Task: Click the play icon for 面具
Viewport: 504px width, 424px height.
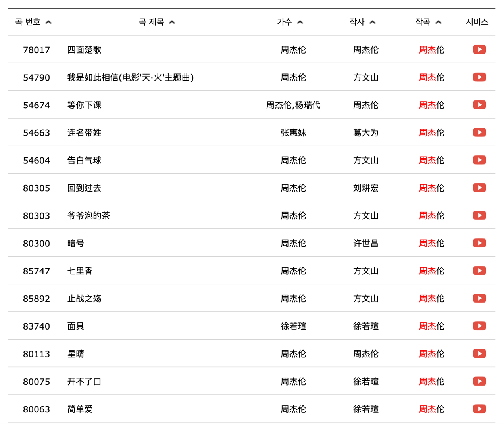Action: (x=479, y=326)
